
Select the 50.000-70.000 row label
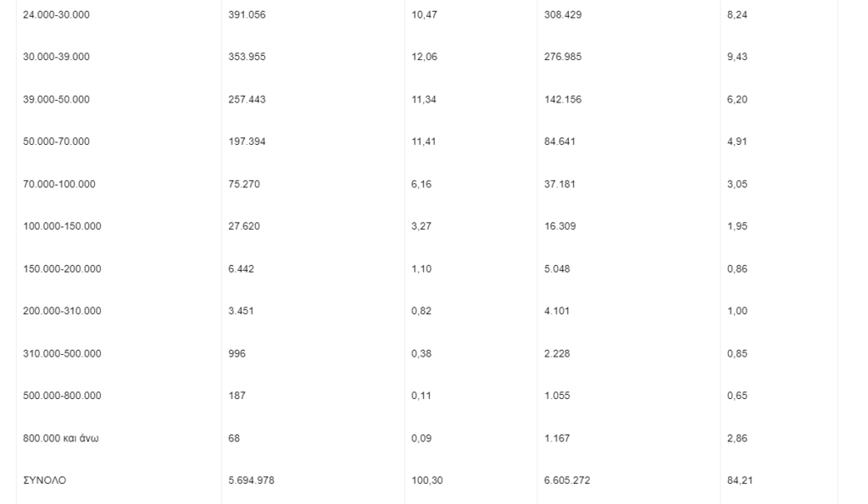click(56, 141)
